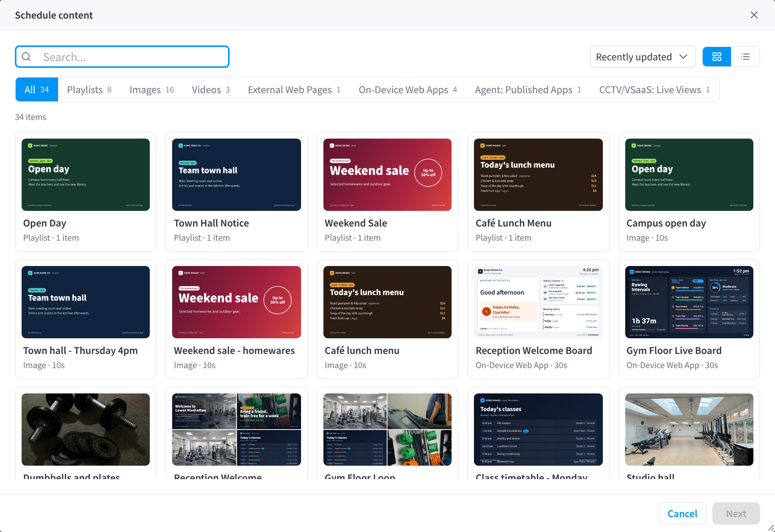Viewport: 775px width, 532px height.
Task: Switch to grid view layout
Action: pos(717,57)
